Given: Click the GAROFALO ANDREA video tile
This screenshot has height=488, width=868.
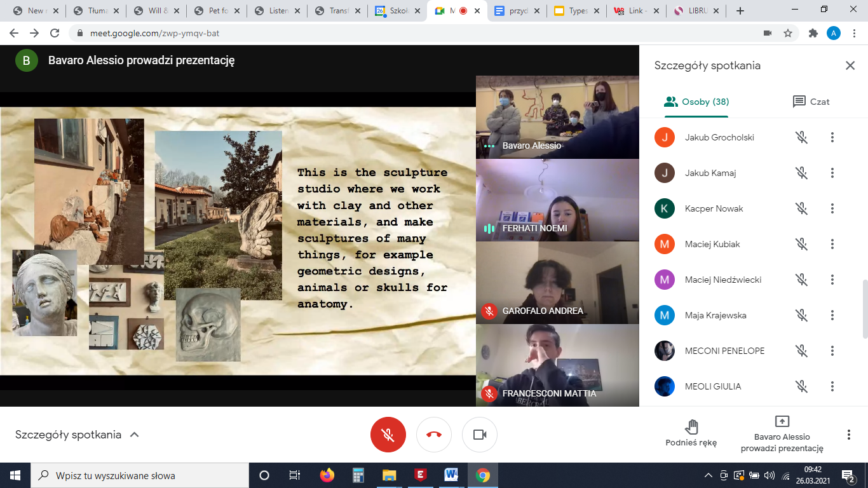Looking at the screenshot, I should pyautogui.click(x=557, y=282).
